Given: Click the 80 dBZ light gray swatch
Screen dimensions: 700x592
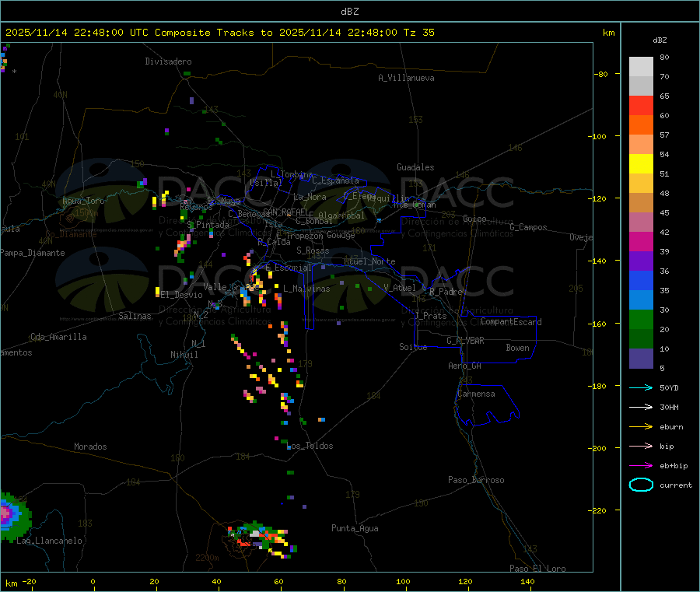Looking at the screenshot, I should [x=641, y=67].
